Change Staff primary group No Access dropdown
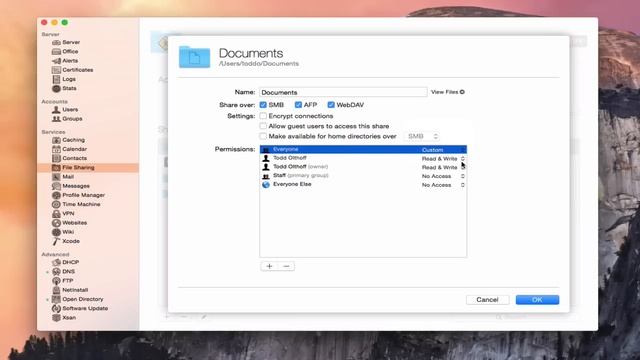The height and width of the screenshot is (360, 640). click(x=443, y=176)
